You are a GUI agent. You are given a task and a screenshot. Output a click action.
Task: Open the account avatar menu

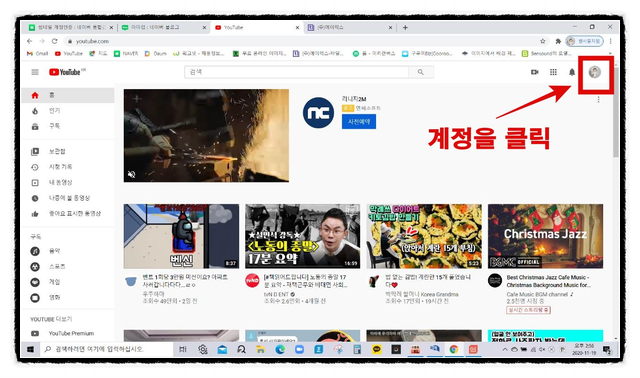pyautogui.click(x=595, y=72)
